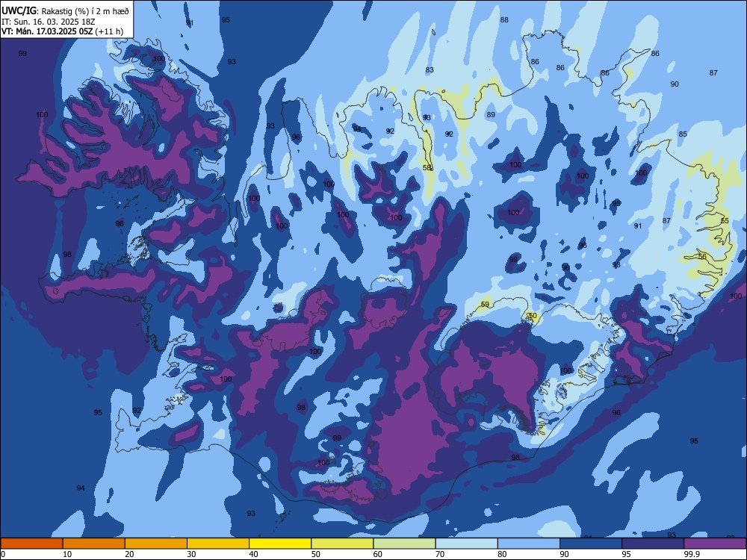Select the humidity reading '83' on the map
Screen dimensions: 747x560
430,70
